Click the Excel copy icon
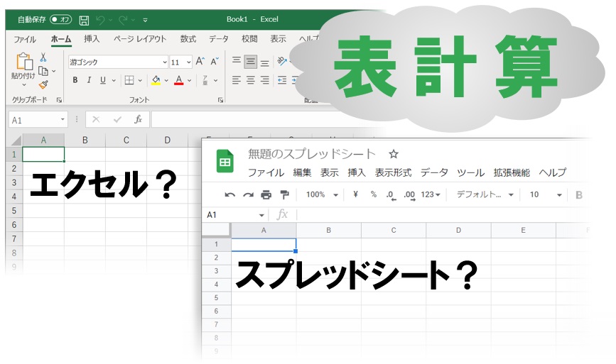Viewport: 616px width, 364px height. coord(43,71)
